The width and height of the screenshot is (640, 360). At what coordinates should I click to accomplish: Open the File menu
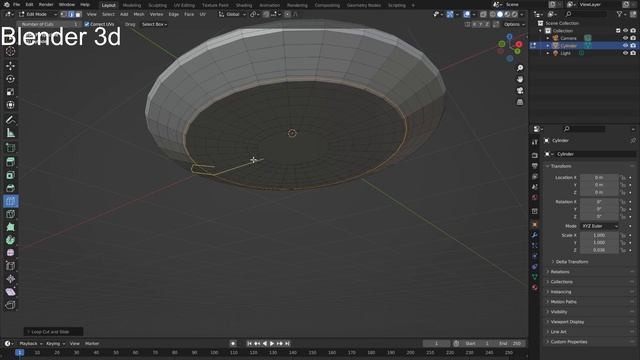click(x=16, y=4)
